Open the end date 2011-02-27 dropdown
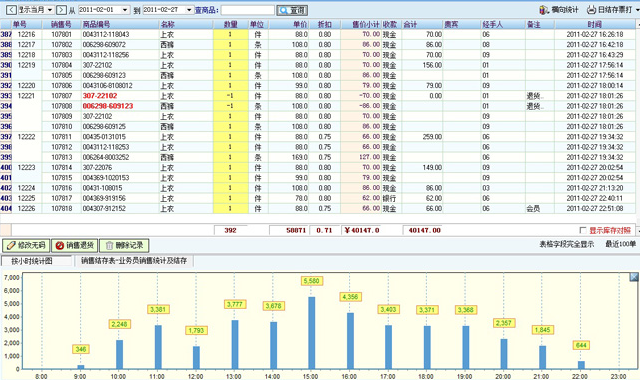 point(189,10)
